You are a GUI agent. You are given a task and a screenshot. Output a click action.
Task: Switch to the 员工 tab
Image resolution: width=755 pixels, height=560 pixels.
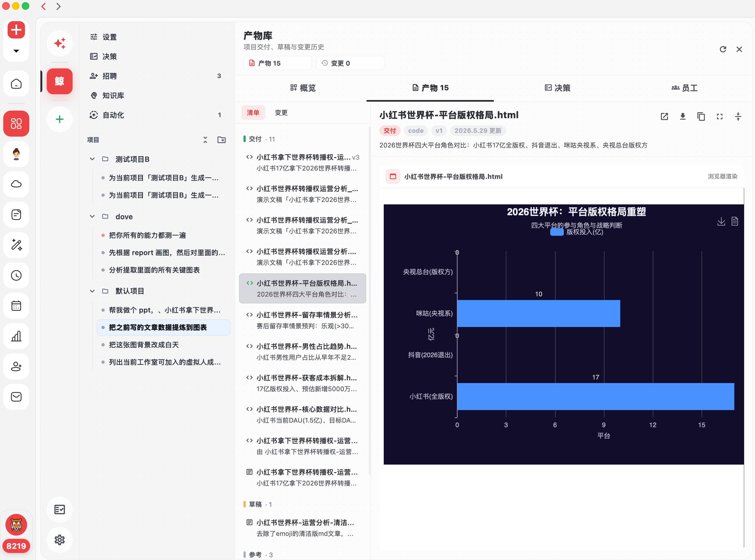(x=684, y=88)
